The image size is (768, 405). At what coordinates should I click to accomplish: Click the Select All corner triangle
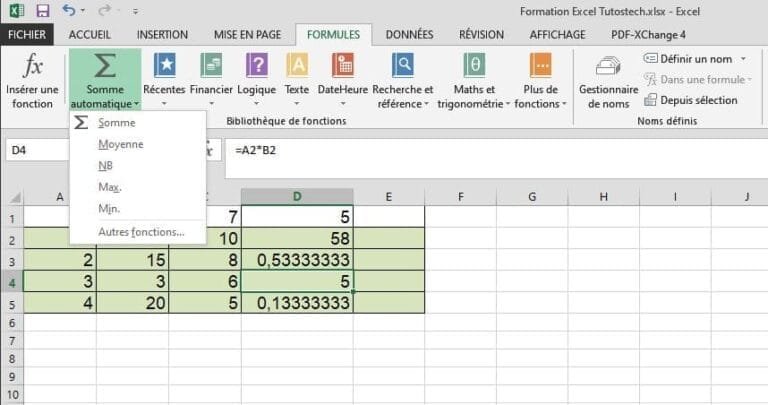click(15, 197)
